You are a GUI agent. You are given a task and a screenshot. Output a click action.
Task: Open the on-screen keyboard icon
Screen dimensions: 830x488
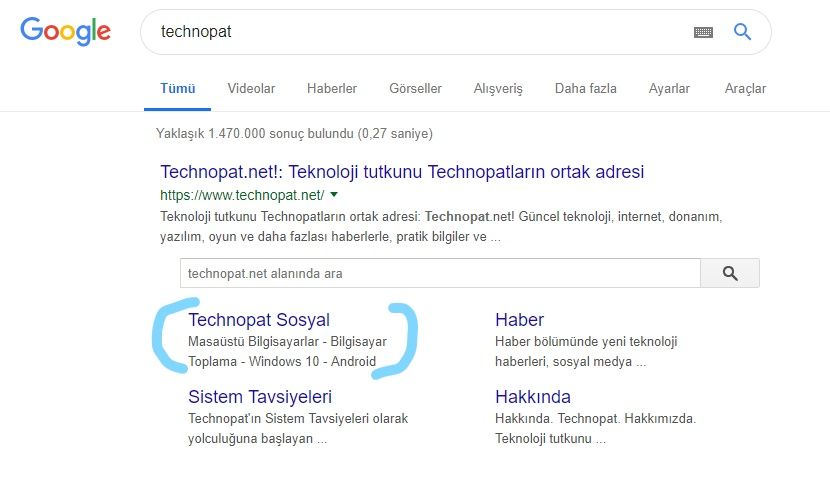point(704,32)
